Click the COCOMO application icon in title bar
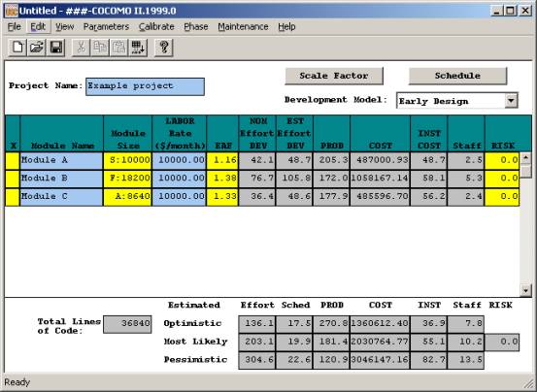This screenshot has width=537, height=392. (x=12, y=11)
